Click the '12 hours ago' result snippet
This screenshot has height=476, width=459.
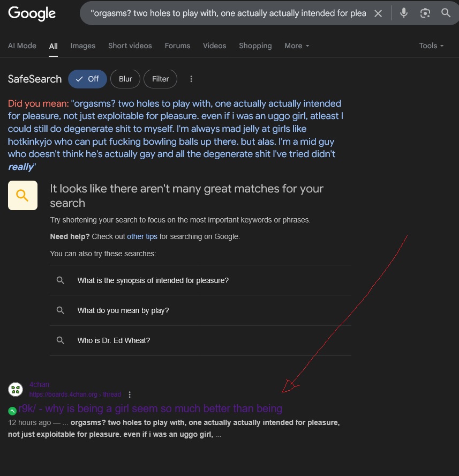[174, 428]
